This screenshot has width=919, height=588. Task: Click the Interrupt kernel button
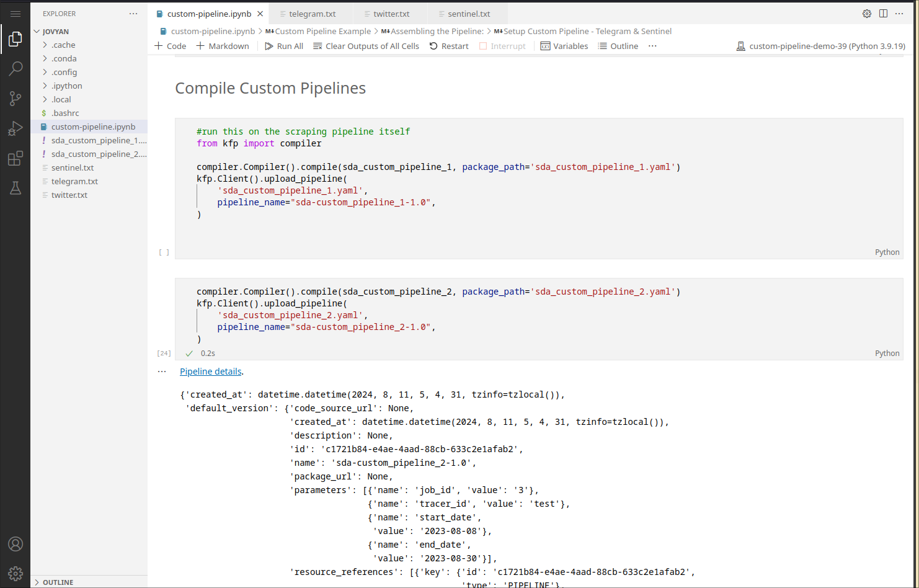[502, 46]
